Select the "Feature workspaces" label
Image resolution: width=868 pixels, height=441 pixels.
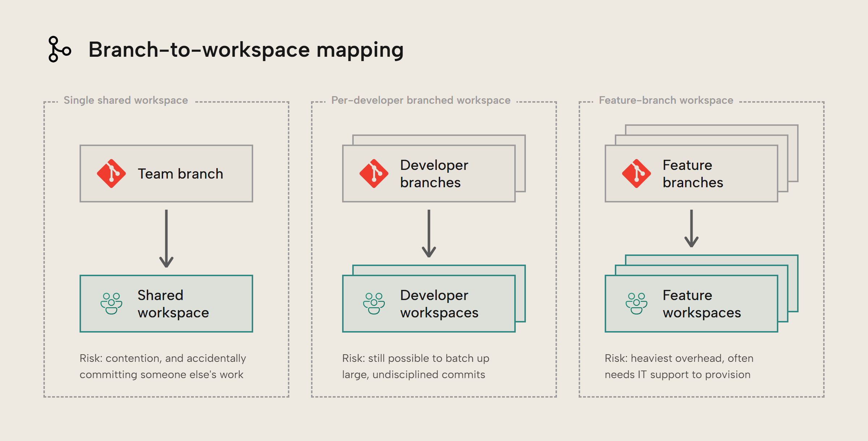point(702,304)
